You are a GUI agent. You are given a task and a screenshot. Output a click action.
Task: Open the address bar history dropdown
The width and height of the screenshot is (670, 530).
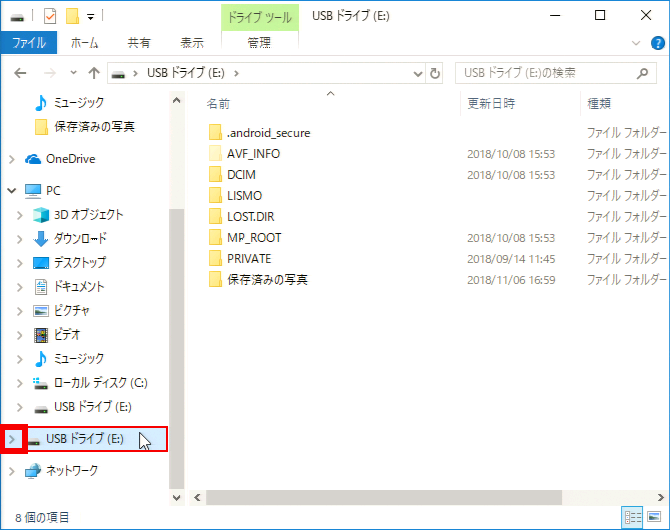418,74
